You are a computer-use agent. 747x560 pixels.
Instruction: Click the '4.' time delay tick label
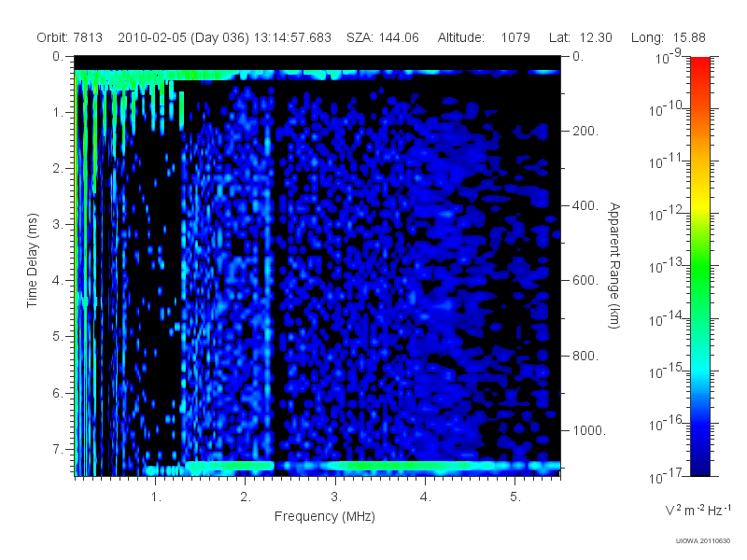tap(58, 281)
